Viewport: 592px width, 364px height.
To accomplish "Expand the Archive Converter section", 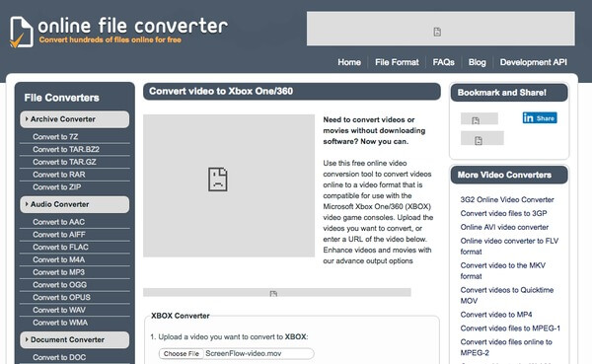I will pos(74,119).
